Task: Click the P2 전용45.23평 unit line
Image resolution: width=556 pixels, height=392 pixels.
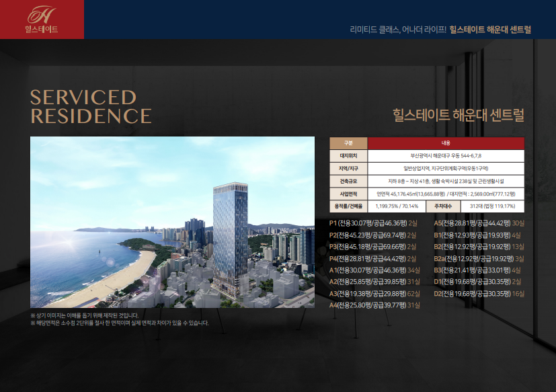Action: point(372,235)
